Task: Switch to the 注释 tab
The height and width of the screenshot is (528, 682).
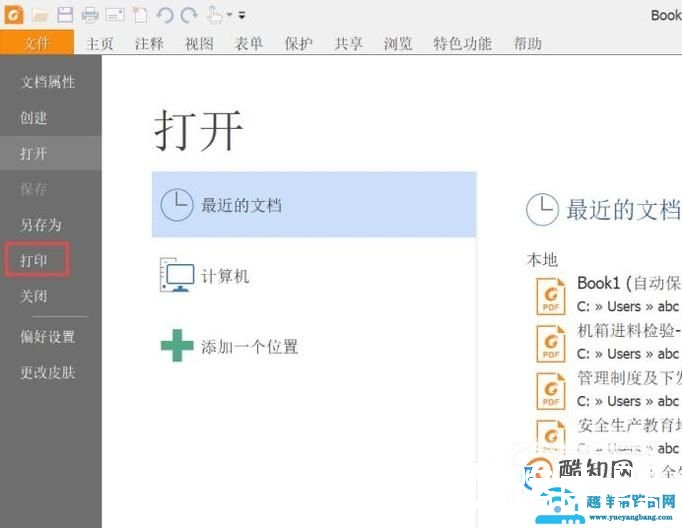Action: click(149, 43)
